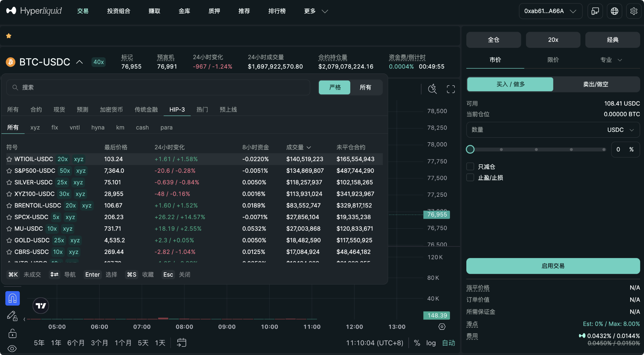
Task: Click the TradingView logo badge
Action: click(41, 306)
